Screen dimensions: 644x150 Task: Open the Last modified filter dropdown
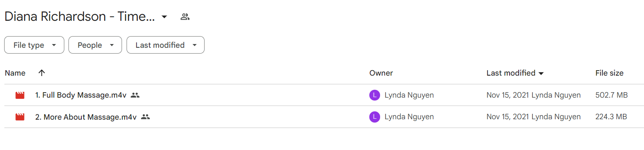tap(165, 45)
